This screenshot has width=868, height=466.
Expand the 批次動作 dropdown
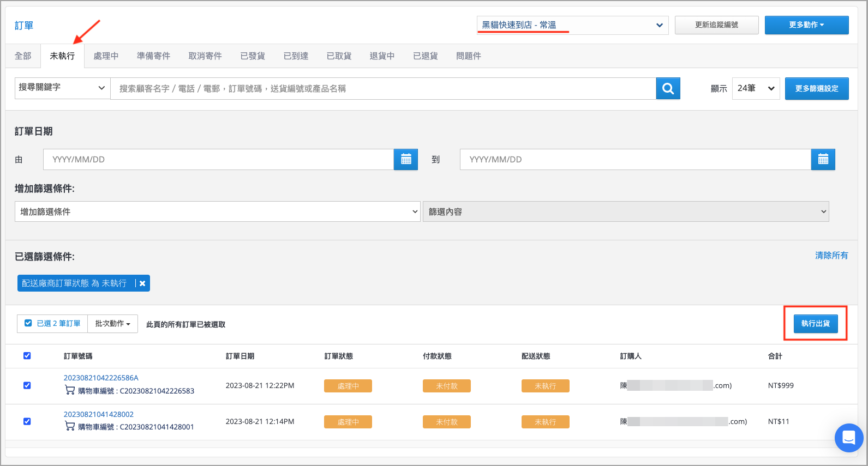[x=113, y=324]
